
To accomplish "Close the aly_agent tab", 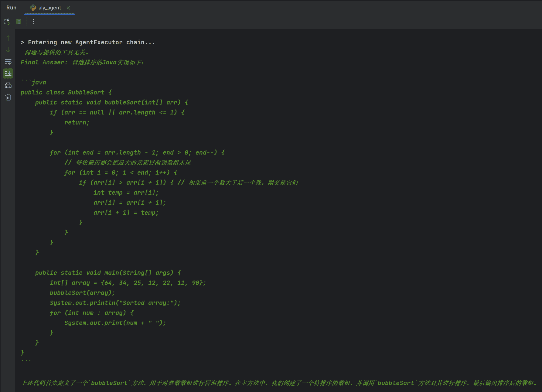I will [x=68, y=8].
